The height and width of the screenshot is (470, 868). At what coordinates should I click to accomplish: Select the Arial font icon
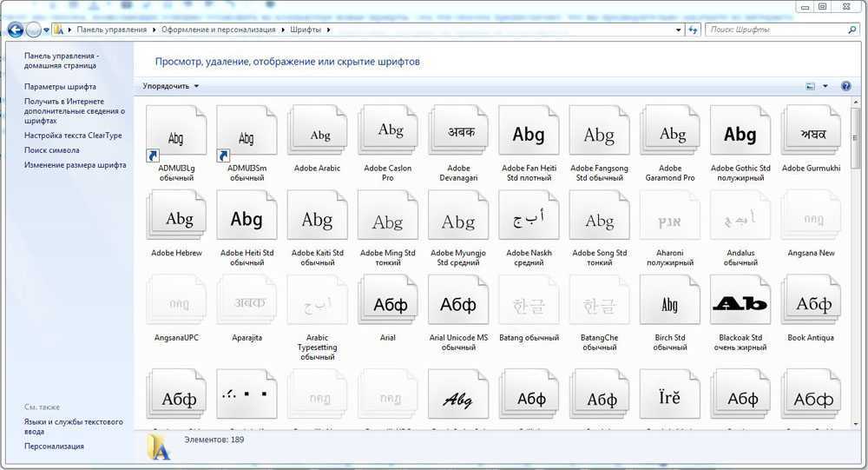pos(388,303)
